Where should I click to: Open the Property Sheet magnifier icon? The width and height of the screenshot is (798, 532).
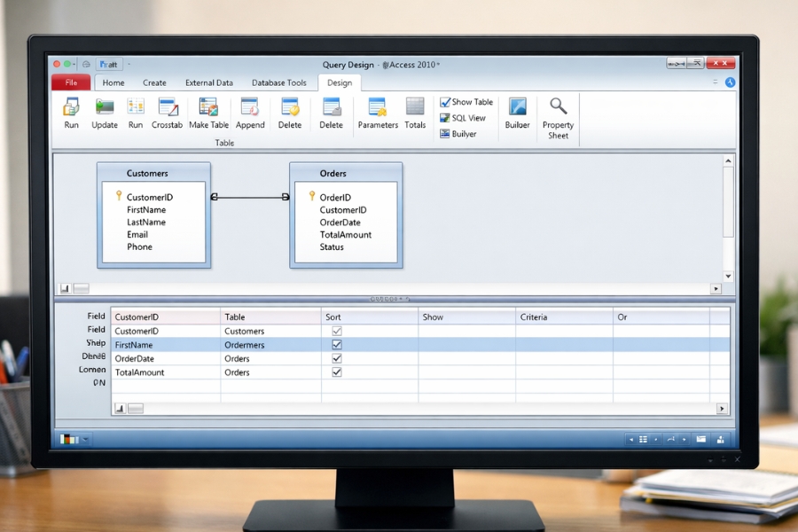tap(558, 106)
